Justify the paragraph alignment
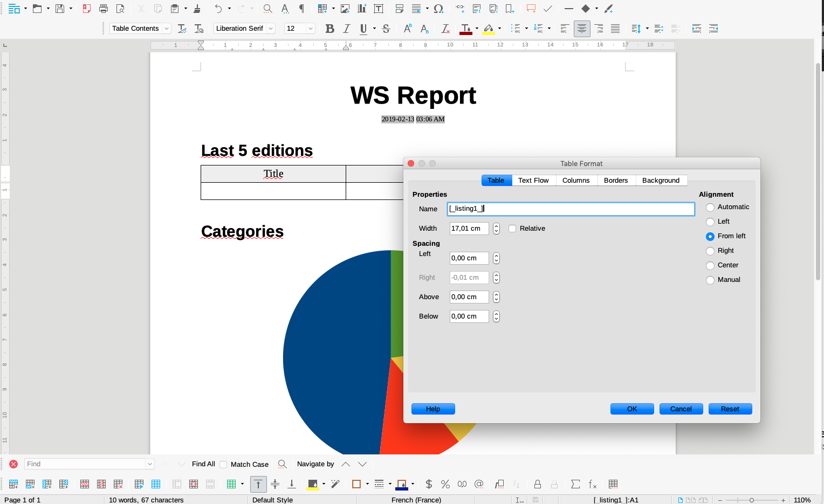 pyautogui.click(x=615, y=29)
